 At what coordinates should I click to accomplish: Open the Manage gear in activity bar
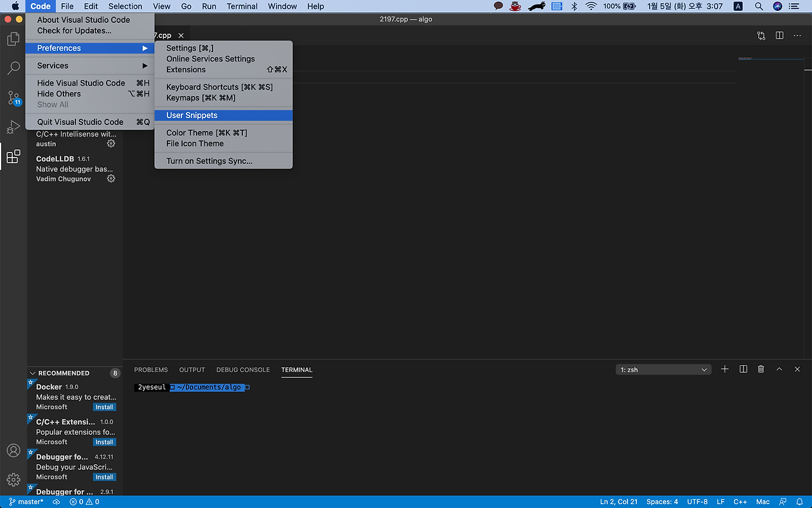(x=13, y=479)
